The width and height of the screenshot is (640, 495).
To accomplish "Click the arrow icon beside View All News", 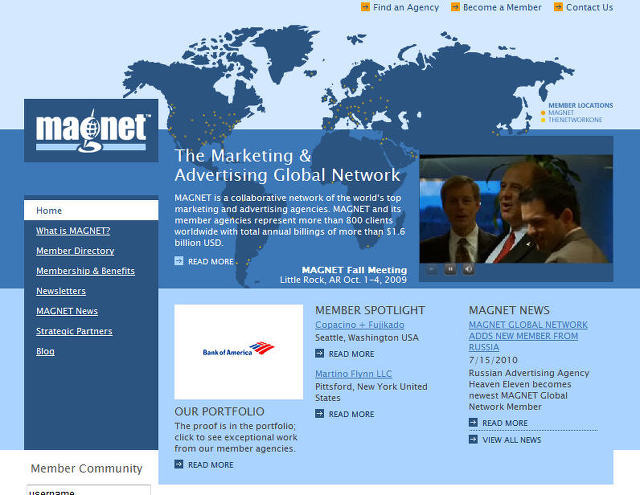I will tap(473, 440).
